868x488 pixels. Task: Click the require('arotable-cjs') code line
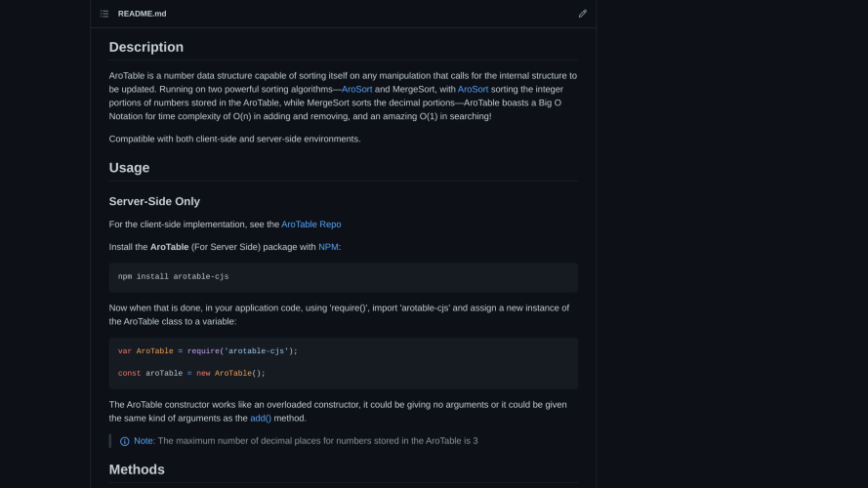point(208,351)
